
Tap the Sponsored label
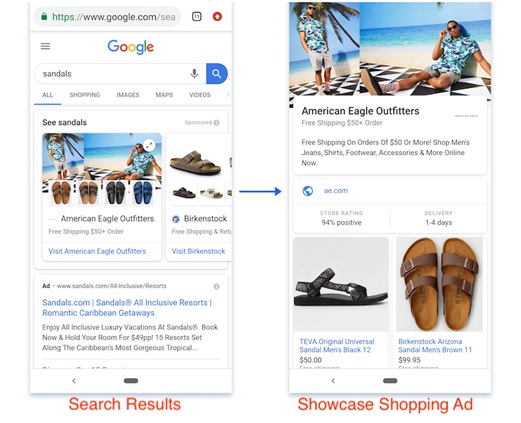(198, 123)
